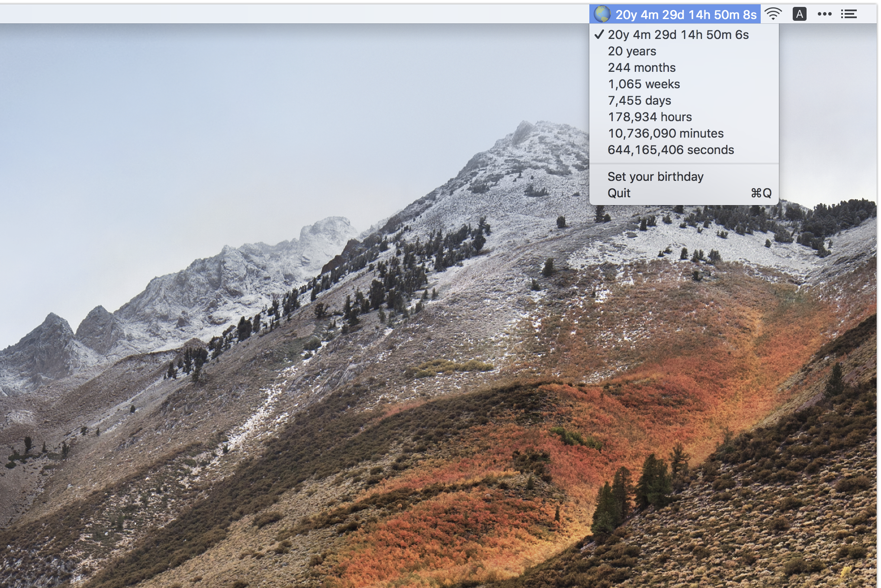Select '178,934 hours' option
This screenshot has height=588, width=881.
[x=649, y=117]
